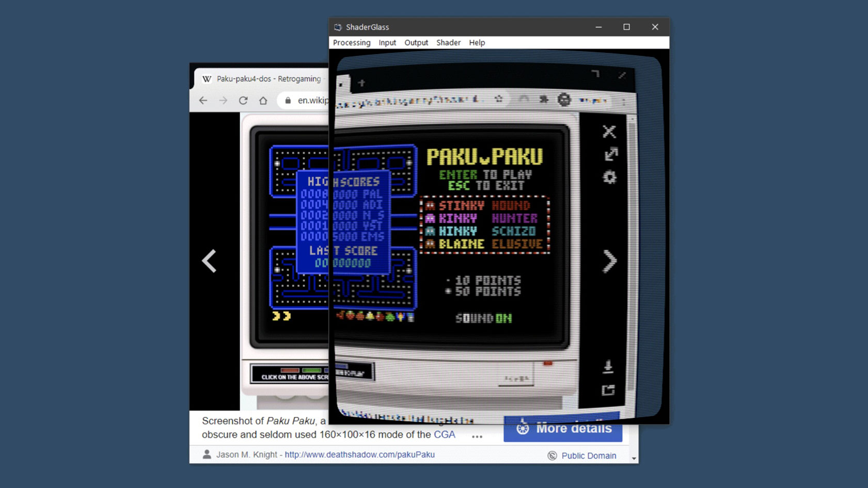Open the Help menu in ShaderGlass
This screenshot has height=488, width=868.
(x=477, y=43)
